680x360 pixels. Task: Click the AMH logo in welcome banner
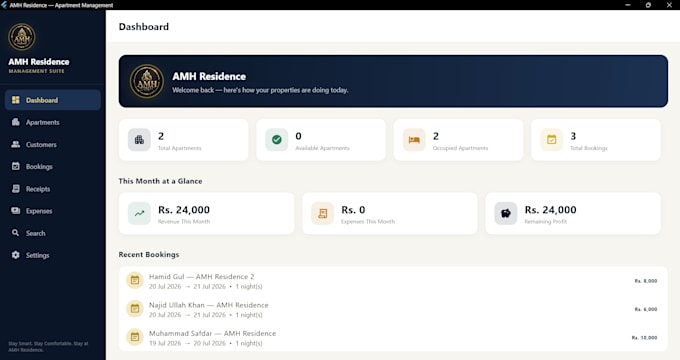tap(147, 81)
